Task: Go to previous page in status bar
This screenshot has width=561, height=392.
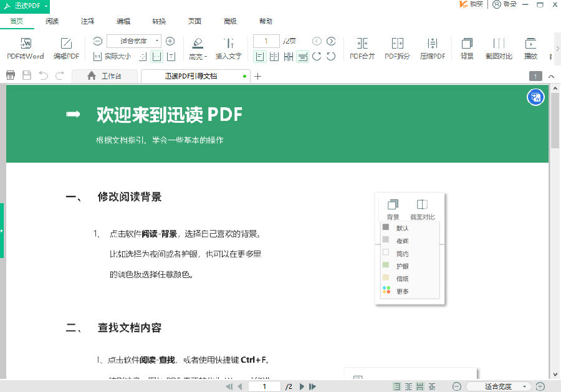Action: [240, 386]
